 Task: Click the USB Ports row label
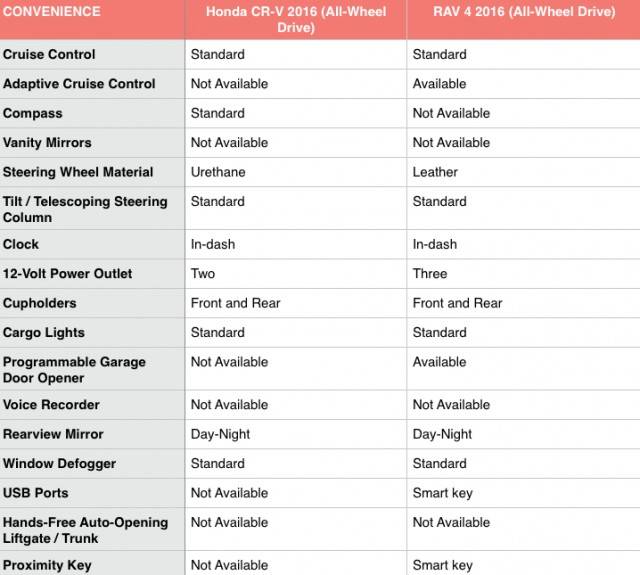pyautogui.click(x=36, y=493)
